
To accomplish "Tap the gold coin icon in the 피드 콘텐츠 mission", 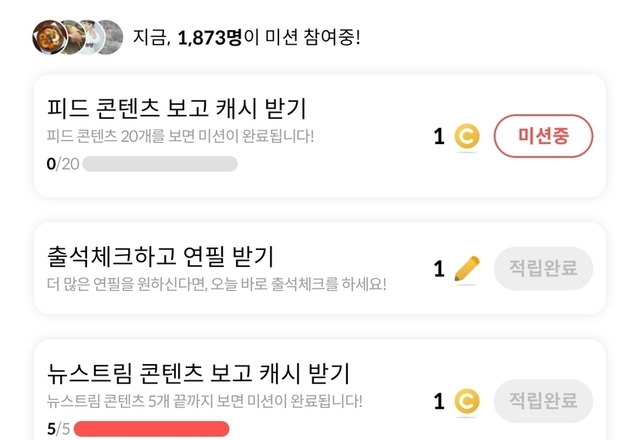I will pyautogui.click(x=467, y=136).
